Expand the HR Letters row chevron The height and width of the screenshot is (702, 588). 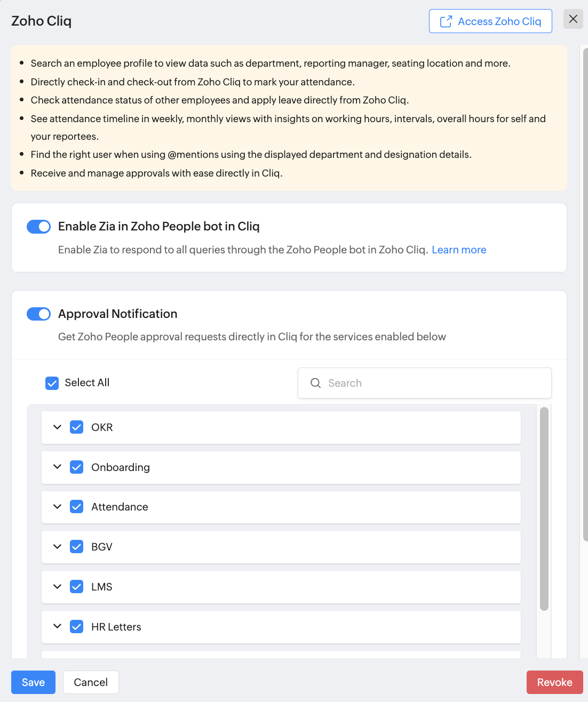(x=57, y=626)
